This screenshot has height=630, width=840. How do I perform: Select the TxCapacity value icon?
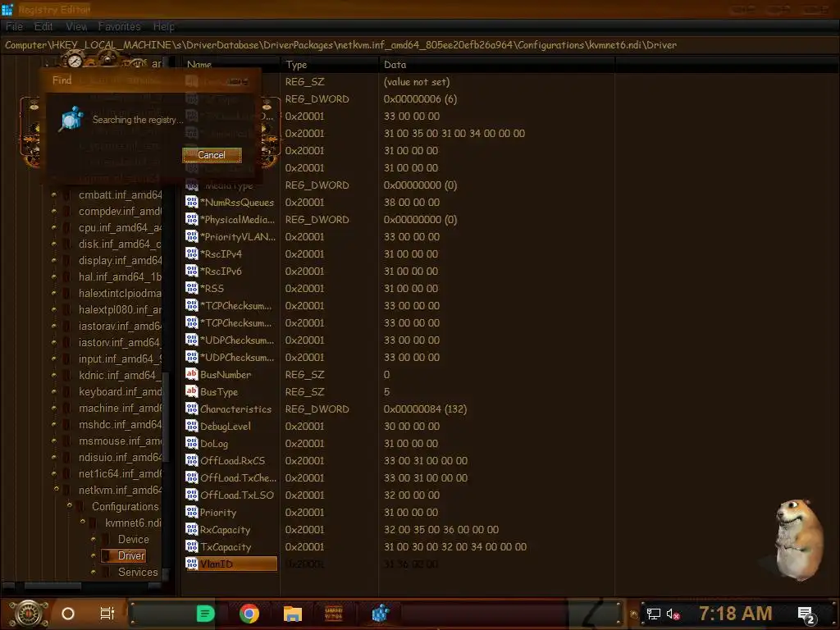point(192,546)
